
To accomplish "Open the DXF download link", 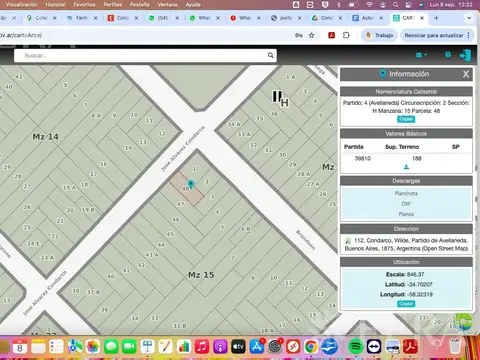I will click(406, 204).
